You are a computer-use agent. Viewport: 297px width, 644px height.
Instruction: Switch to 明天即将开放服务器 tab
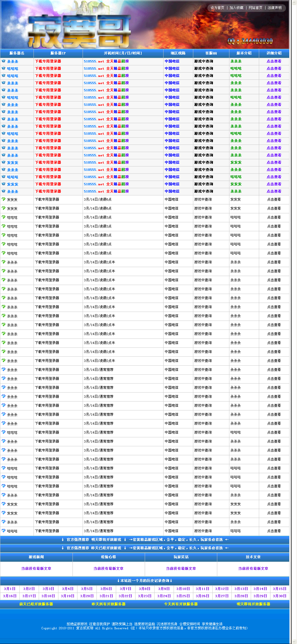click(253, 604)
